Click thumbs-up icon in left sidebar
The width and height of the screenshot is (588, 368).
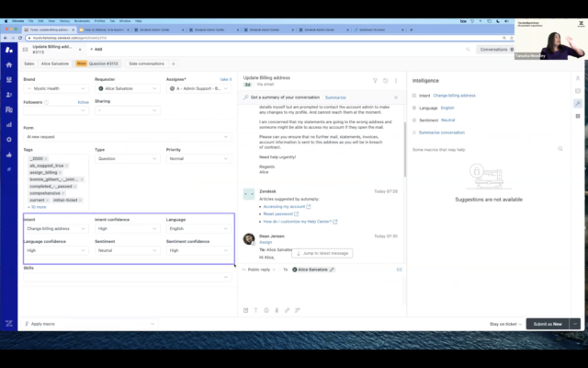pyautogui.click(x=9, y=155)
